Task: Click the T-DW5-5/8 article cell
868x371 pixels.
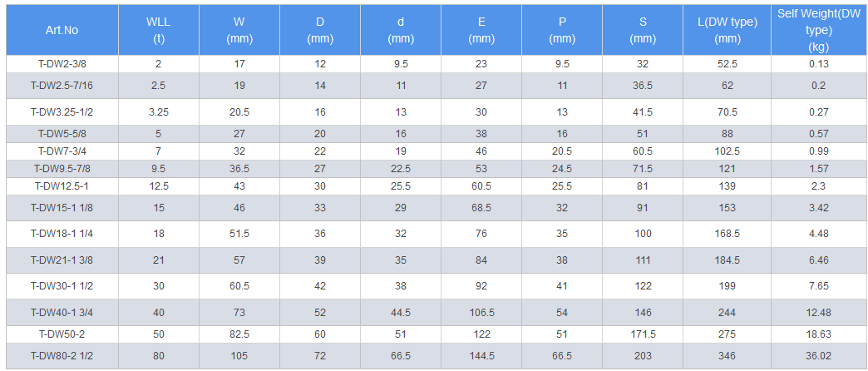Action: [62, 134]
